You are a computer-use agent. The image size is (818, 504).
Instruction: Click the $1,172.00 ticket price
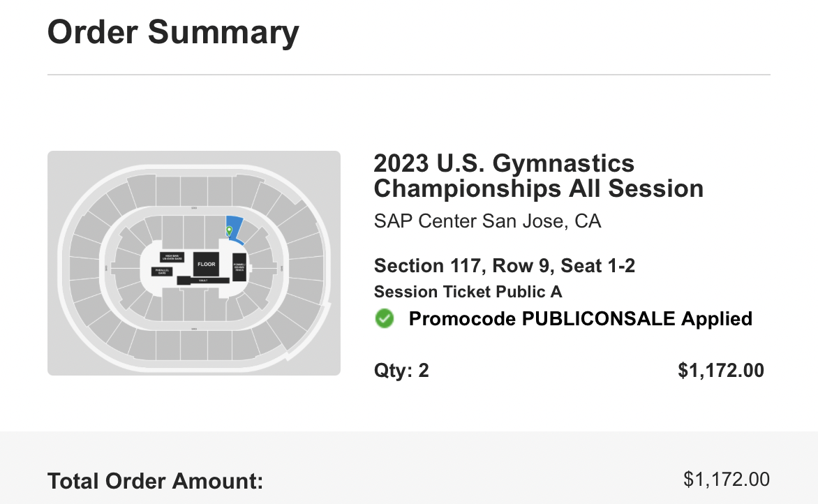721,371
